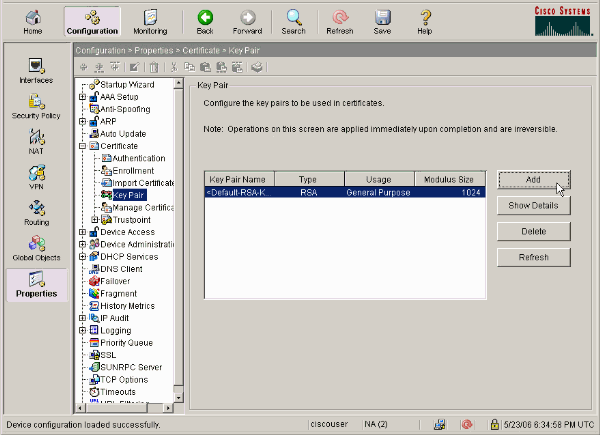Save configuration with floppy icon
The height and width of the screenshot is (435, 600).
pos(382,22)
